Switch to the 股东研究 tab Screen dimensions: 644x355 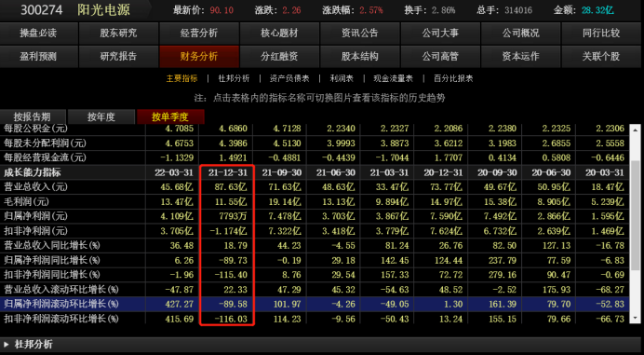(118, 33)
